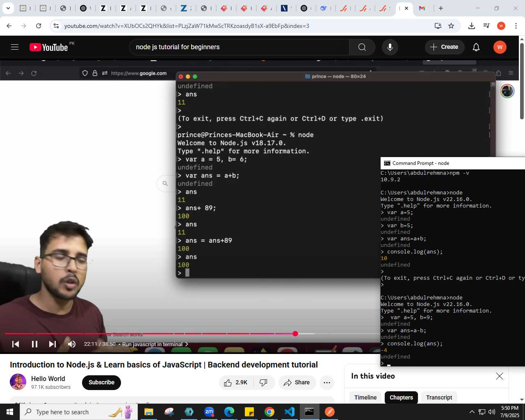Click the video title text
The width and height of the screenshot is (525, 420).
[x=164, y=365]
